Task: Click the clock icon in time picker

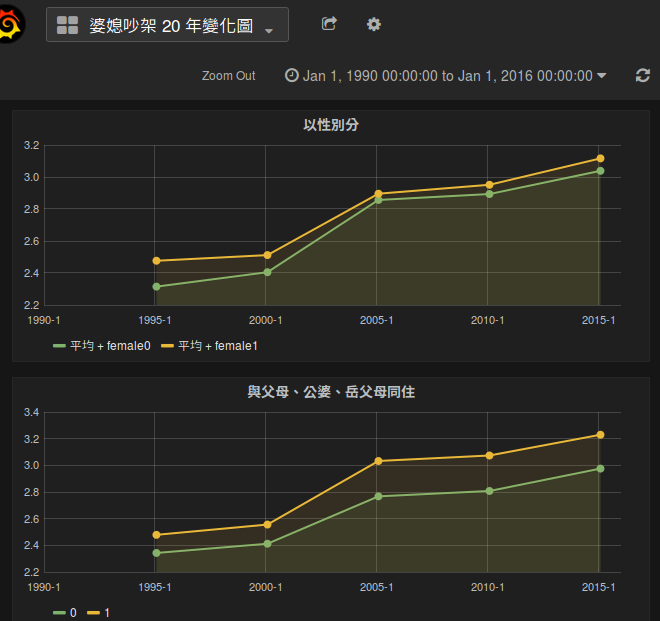Action: pos(291,76)
